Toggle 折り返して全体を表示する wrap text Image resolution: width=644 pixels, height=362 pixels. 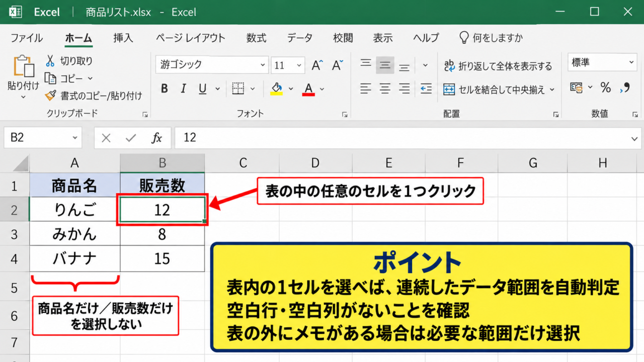pos(498,66)
